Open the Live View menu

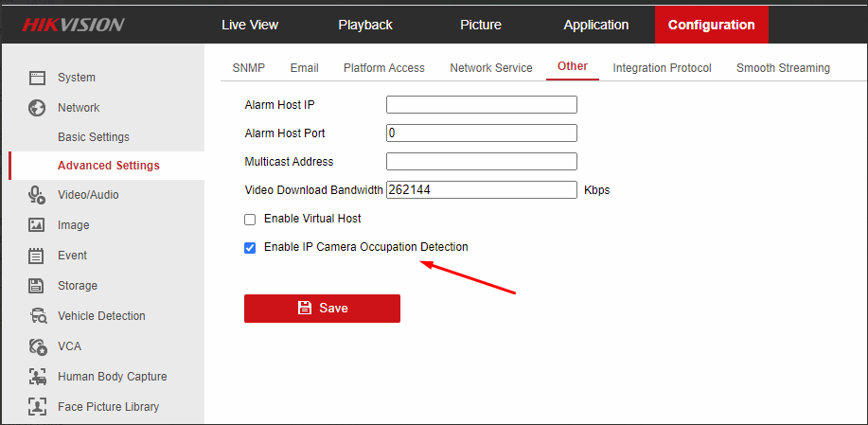coord(250,25)
